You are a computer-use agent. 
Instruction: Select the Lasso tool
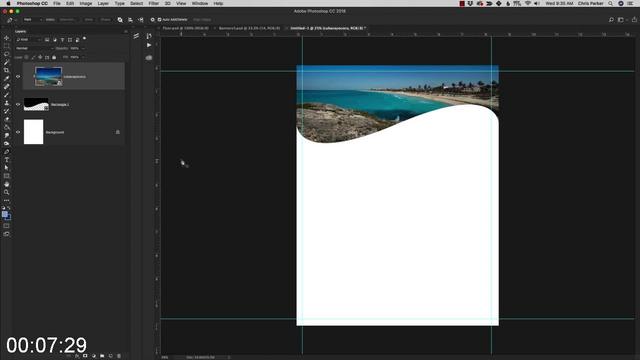(7, 54)
